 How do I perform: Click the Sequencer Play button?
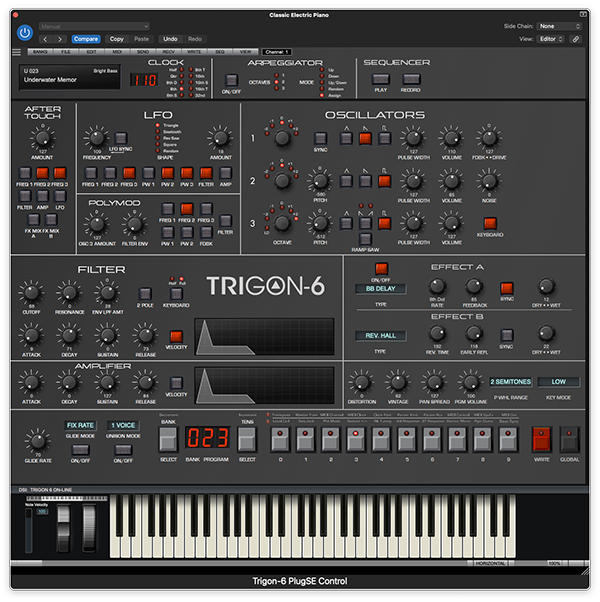coord(381,79)
